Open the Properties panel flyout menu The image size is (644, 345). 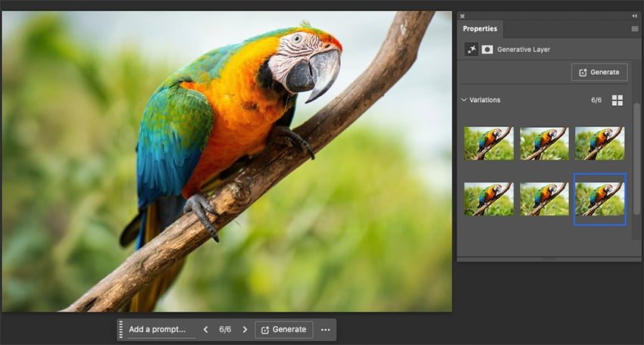(x=635, y=29)
